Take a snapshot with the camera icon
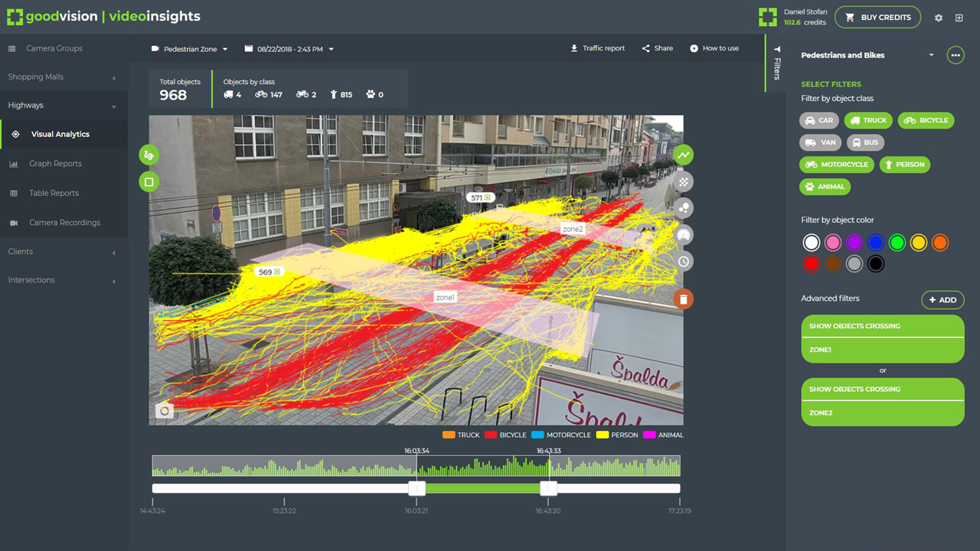 tap(164, 411)
